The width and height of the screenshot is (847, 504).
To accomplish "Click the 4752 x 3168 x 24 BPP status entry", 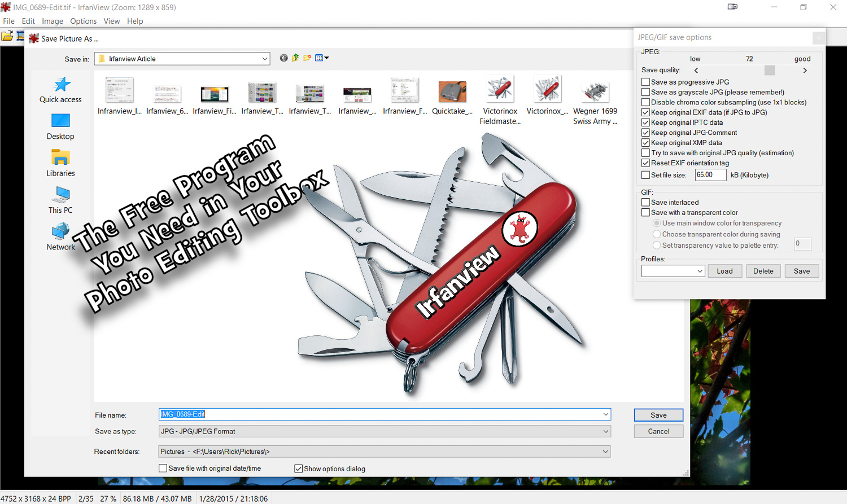I will 36,498.
